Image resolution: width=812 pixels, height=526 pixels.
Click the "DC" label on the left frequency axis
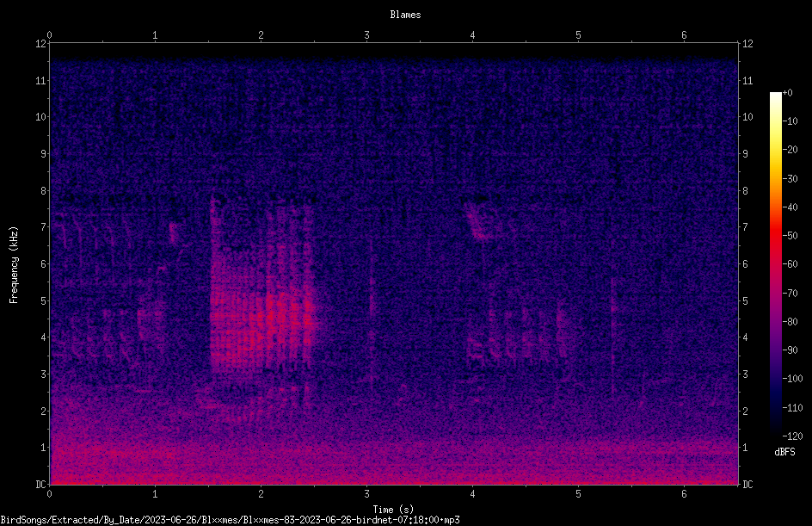coord(41,485)
